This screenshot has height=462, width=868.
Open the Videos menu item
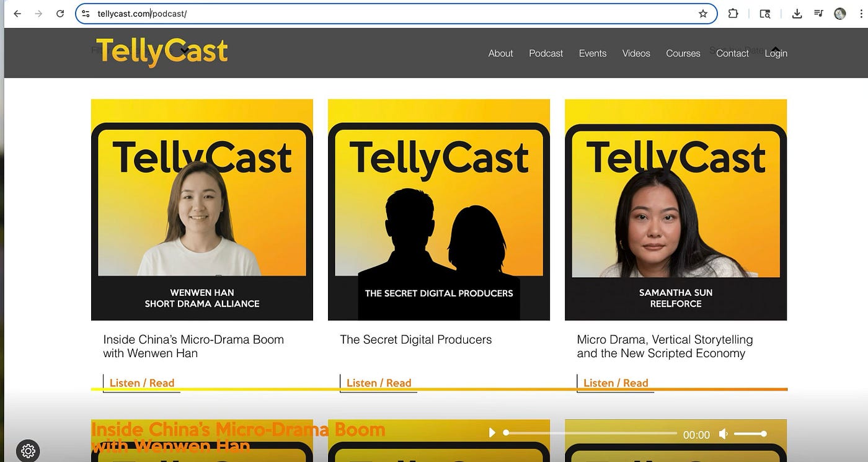[636, 53]
